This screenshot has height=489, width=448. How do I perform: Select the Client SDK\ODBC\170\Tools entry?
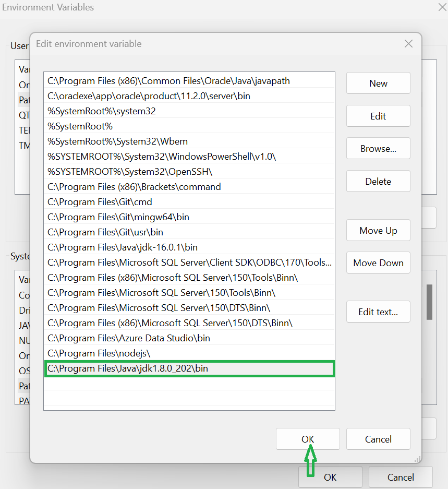[x=189, y=263]
